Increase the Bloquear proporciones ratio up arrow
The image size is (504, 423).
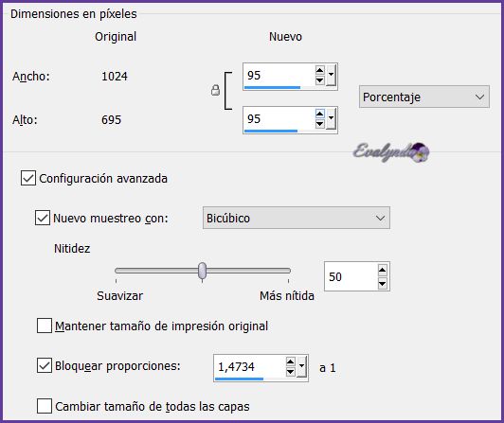pos(290,362)
